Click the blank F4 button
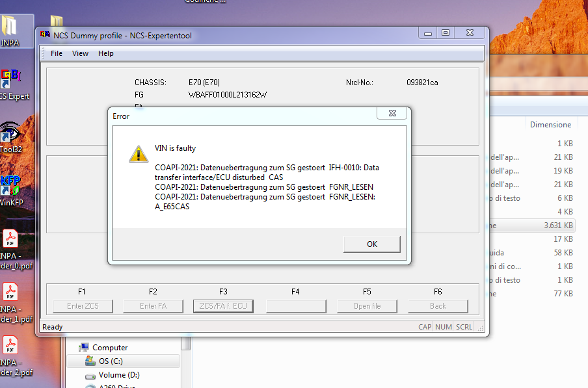This screenshot has width=588, height=388. click(296, 306)
